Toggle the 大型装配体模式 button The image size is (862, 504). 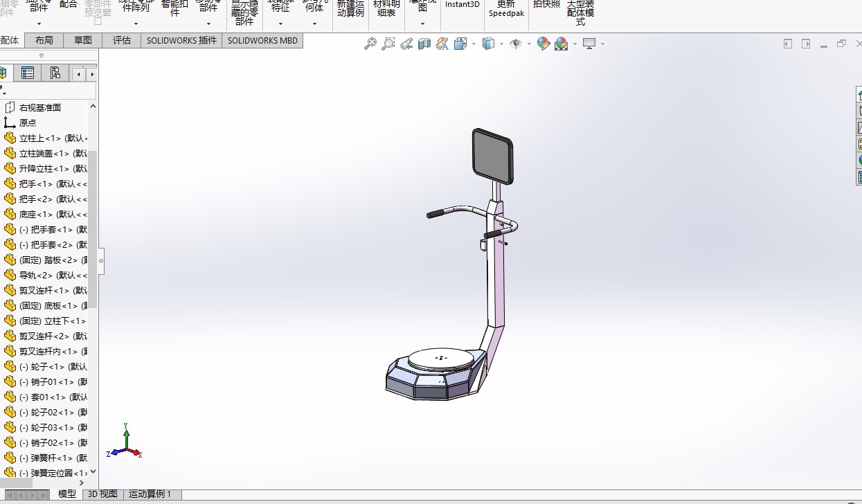580,12
